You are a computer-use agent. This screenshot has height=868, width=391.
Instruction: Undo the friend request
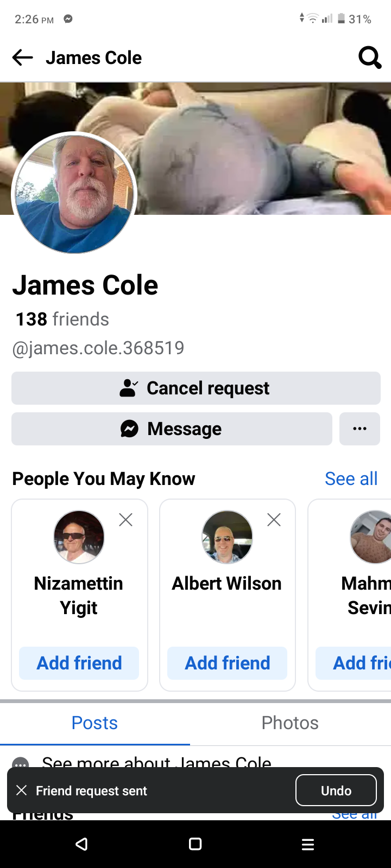pyautogui.click(x=336, y=790)
